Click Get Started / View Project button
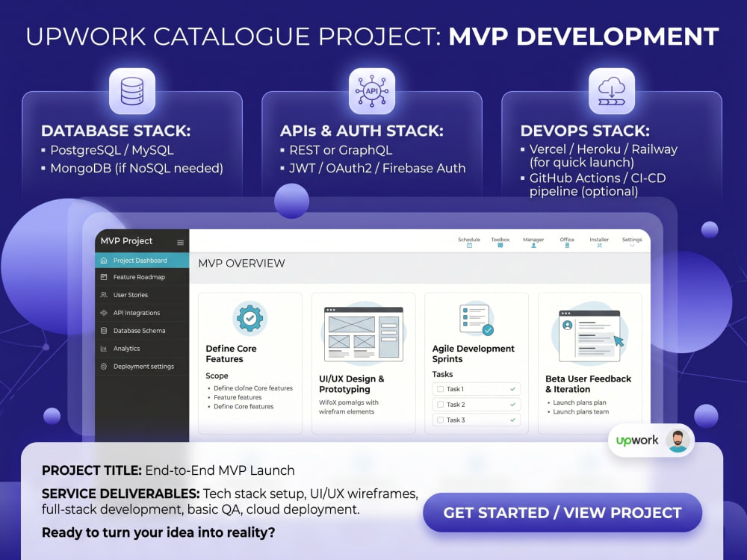The image size is (747, 560). pyautogui.click(x=562, y=512)
